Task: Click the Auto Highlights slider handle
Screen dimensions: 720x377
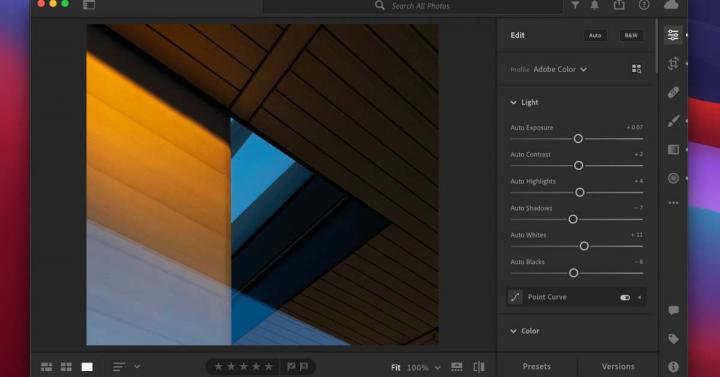Action: coord(580,192)
